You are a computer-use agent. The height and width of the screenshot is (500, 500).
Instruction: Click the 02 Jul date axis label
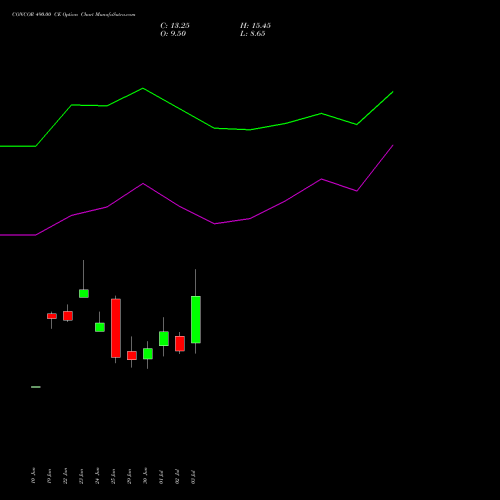(177, 477)
